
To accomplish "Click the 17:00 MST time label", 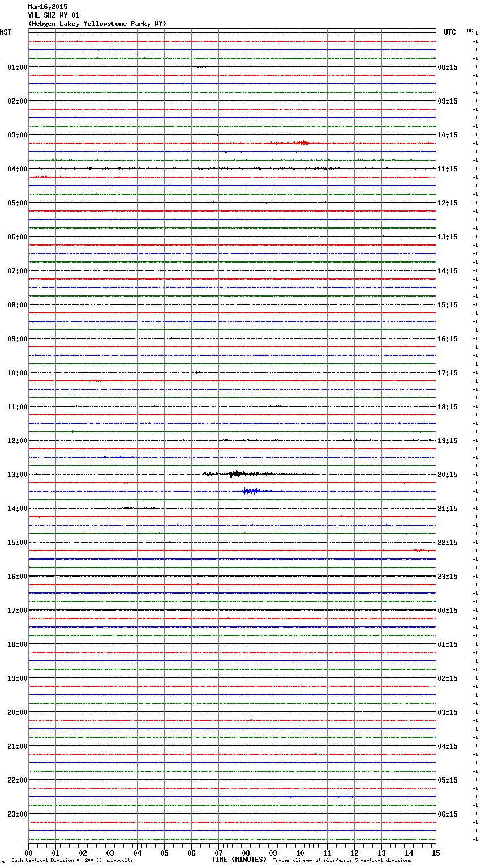I will (x=18, y=611).
